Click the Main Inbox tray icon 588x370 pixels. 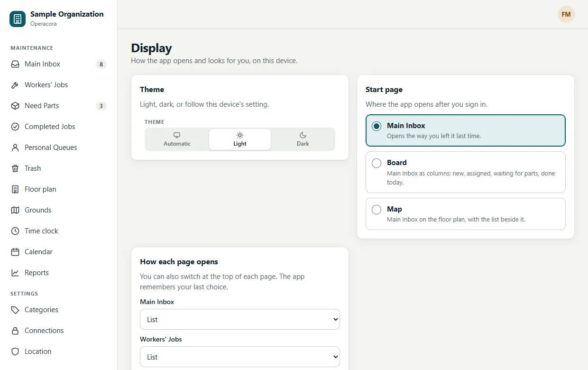tap(15, 64)
